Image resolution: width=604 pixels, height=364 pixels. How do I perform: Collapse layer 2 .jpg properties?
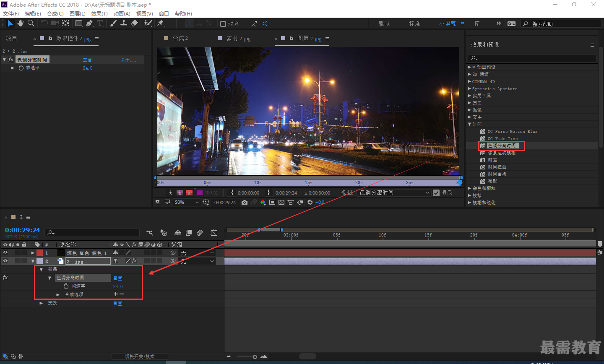tap(33, 261)
